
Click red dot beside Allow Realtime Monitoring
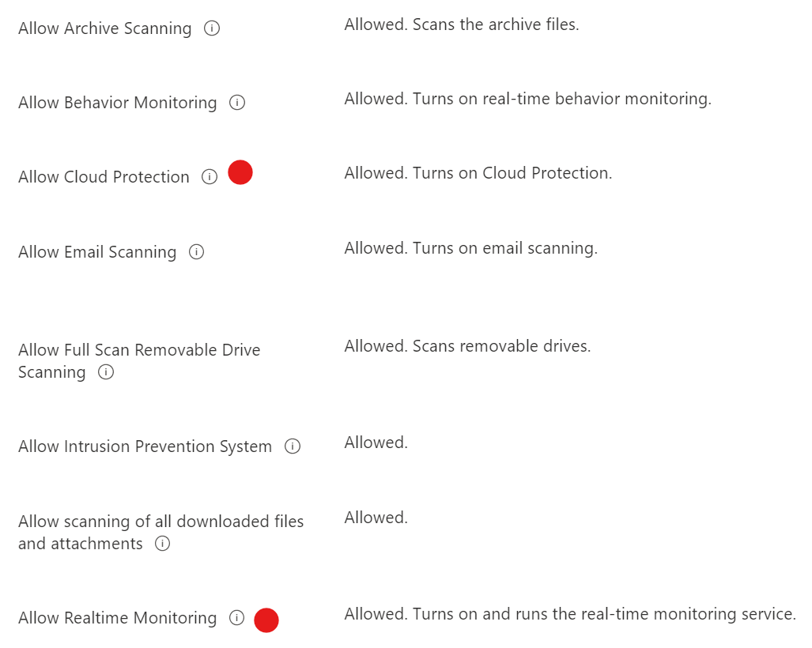coord(266,620)
